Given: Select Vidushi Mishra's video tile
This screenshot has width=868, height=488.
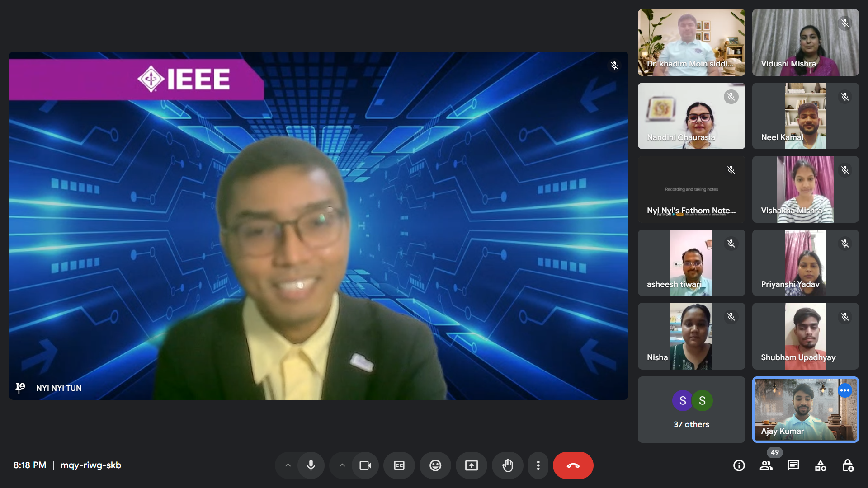Looking at the screenshot, I should tap(805, 42).
